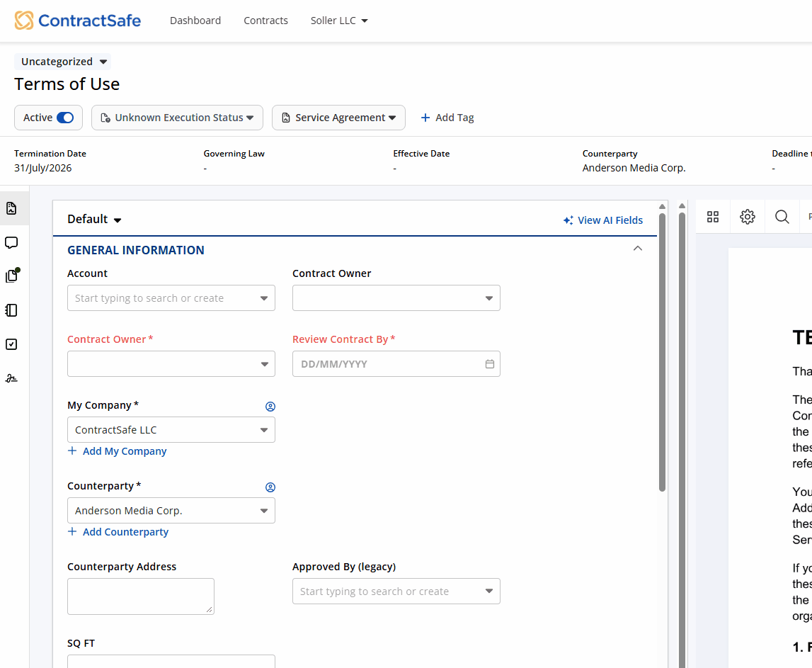812x668 pixels.
Task: Click the thumbnail grid icon in document viewer
Action: [713, 217]
